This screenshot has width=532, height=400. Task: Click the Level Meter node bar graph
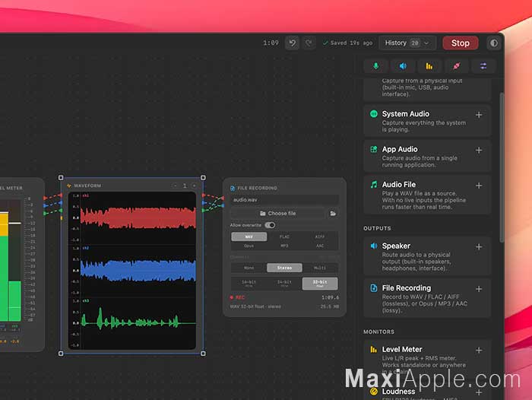(x=10, y=260)
